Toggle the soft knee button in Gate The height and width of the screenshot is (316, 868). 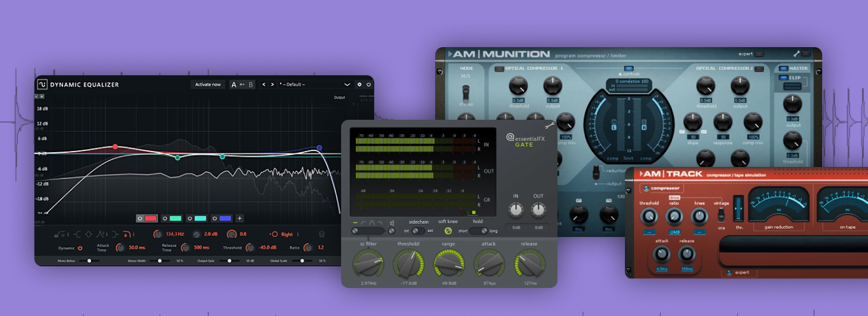tap(448, 231)
